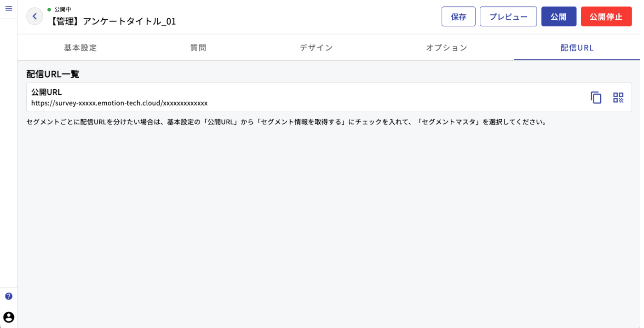The height and width of the screenshot is (328, 644).
Task: Switch to the デザイン tab
Action: point(316,47)
